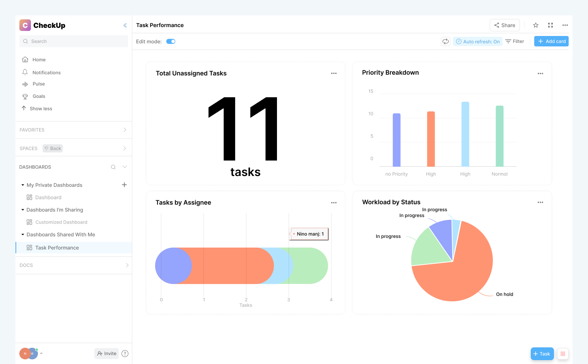Click the Add card button
The width and height of the screenshot is (588, 364).
pos(551,41)
